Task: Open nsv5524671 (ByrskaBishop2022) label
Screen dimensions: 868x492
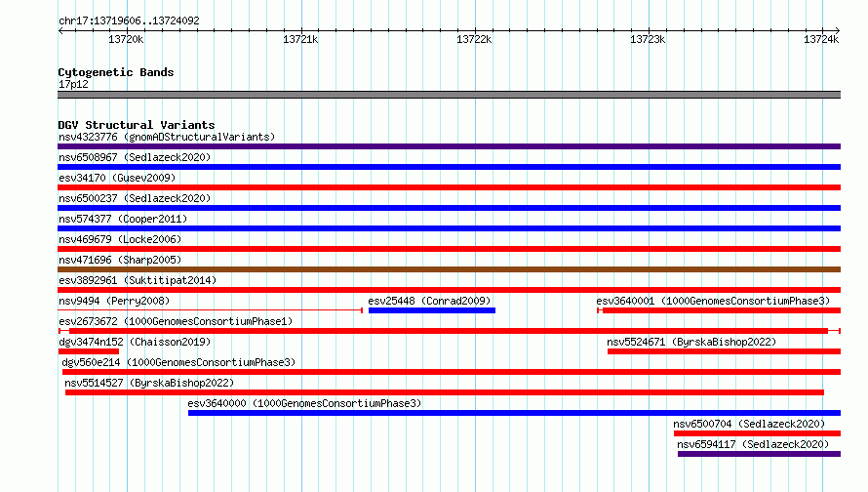Action: pos(691,342)
